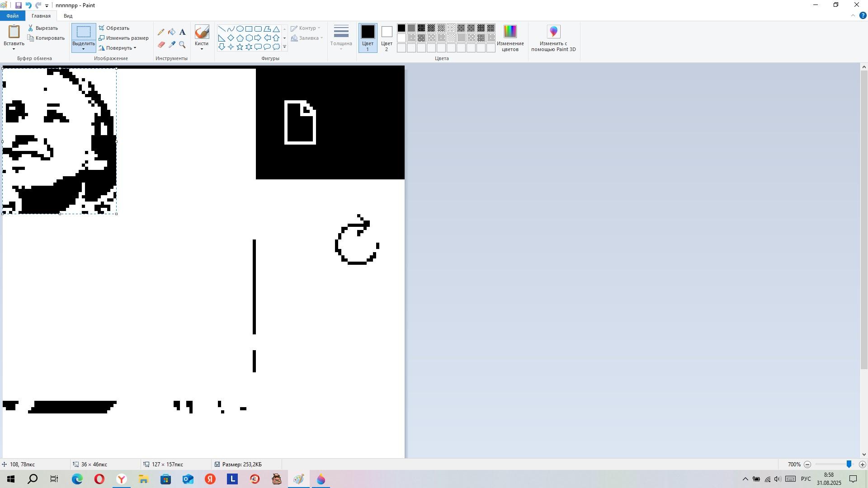Pick the Color picker eyedropper tool
This screenshot has width=868, height=488.
click(172, 45)
